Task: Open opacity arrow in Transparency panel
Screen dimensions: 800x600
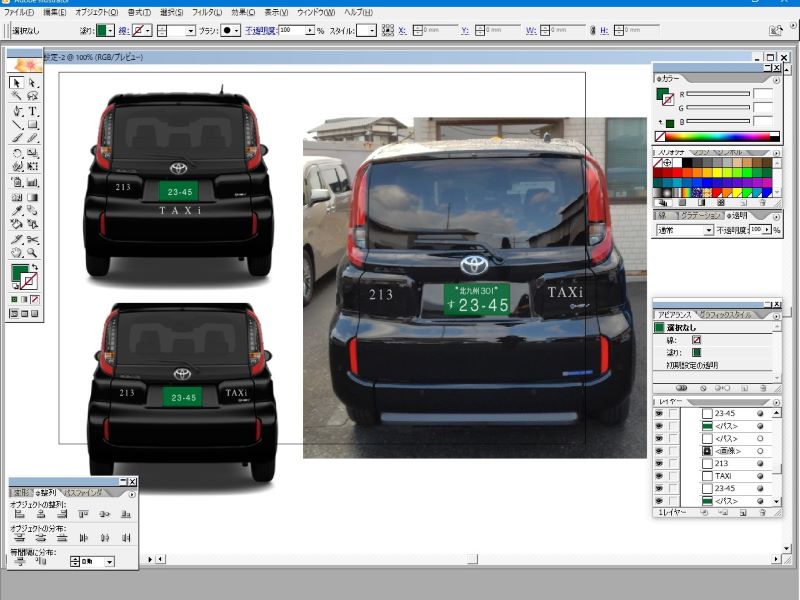Action: (766, 230)
